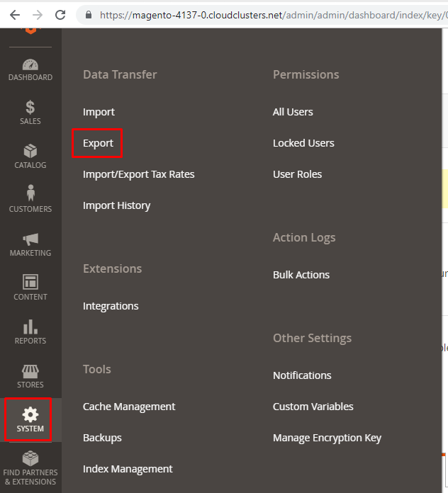
Task: Open the Customers person icon
Action: (30, 193)
